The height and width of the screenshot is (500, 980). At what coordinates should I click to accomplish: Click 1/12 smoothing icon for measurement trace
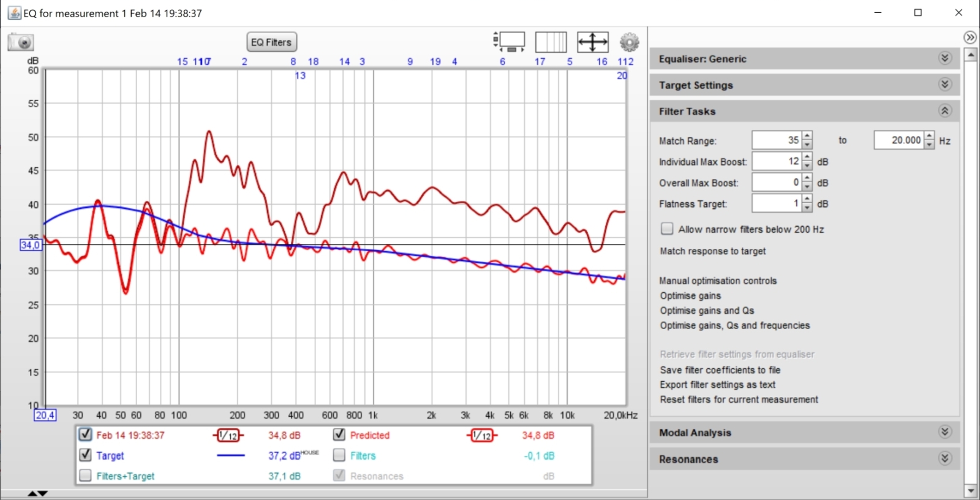click(228, 436)
